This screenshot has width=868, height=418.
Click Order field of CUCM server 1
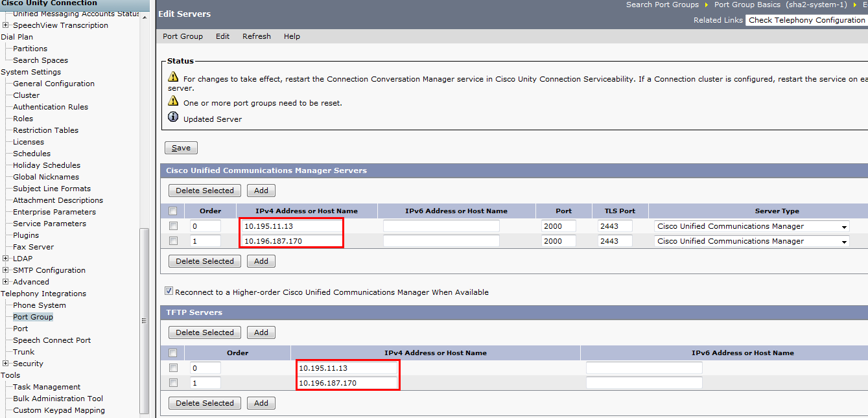[x=205, y=241]
